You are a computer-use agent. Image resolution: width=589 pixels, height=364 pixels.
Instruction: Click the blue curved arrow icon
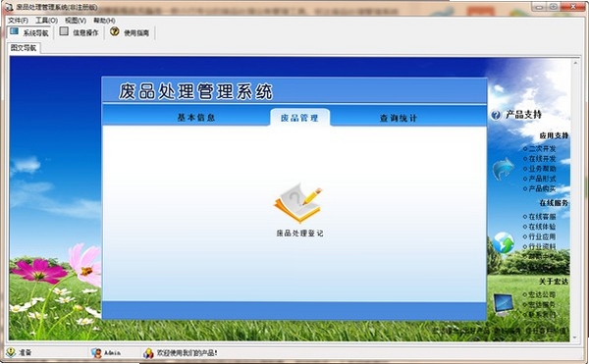pos(504,169)
